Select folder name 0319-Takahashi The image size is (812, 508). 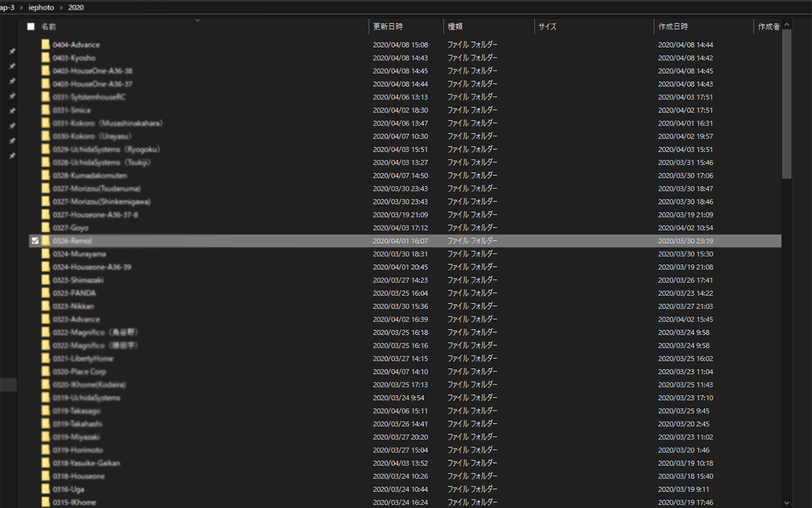[77, 424]
